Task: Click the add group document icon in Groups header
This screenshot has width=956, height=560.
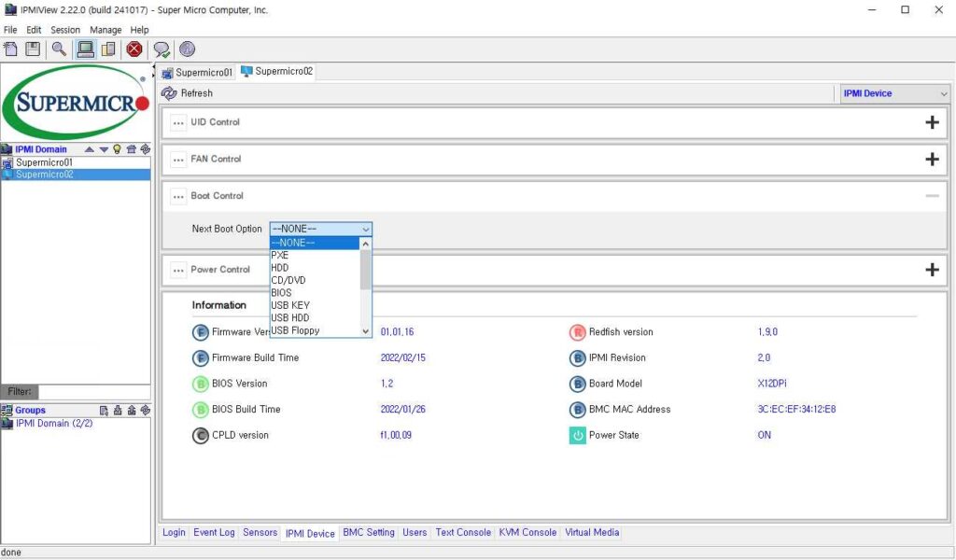Action: pos(104,411)
